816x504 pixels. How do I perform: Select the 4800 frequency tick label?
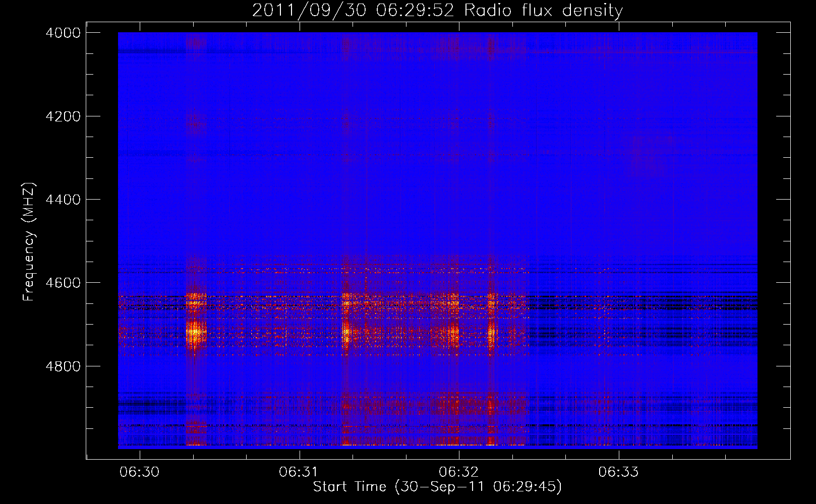point(63,366)
